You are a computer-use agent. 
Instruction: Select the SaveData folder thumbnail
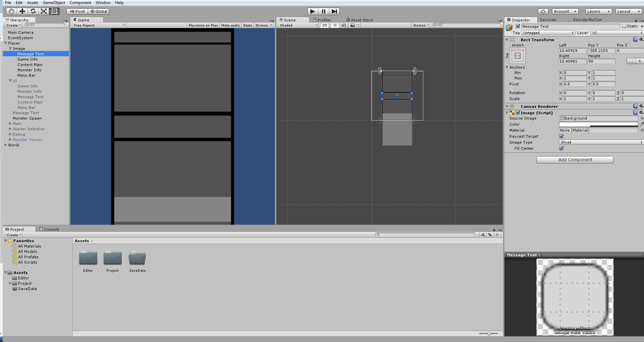[x=137, y=258]
